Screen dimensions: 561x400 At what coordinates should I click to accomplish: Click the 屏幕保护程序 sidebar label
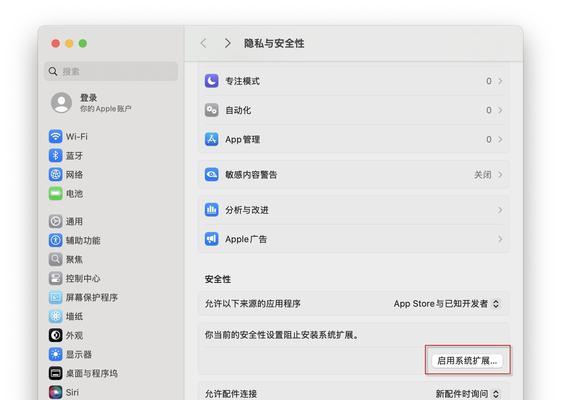(x=92, y=297)
